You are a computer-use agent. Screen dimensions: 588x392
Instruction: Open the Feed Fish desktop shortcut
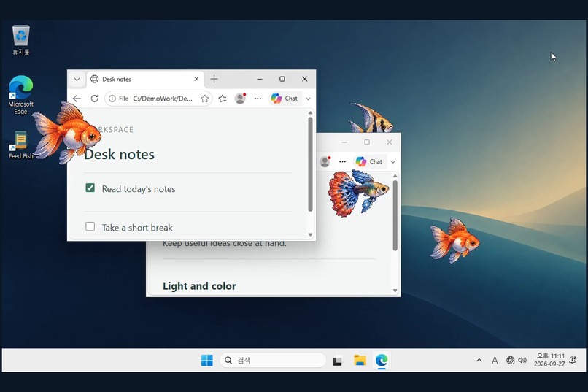click(20, 145)
